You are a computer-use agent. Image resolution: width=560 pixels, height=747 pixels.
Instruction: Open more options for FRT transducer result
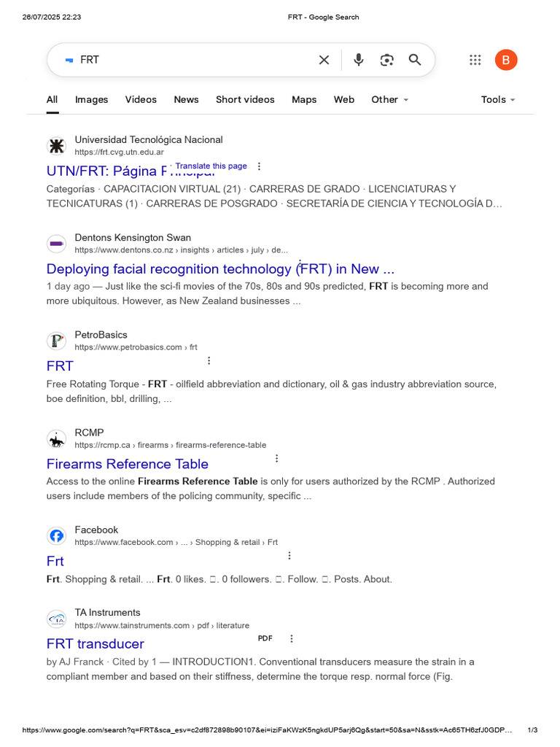point(292,638)
